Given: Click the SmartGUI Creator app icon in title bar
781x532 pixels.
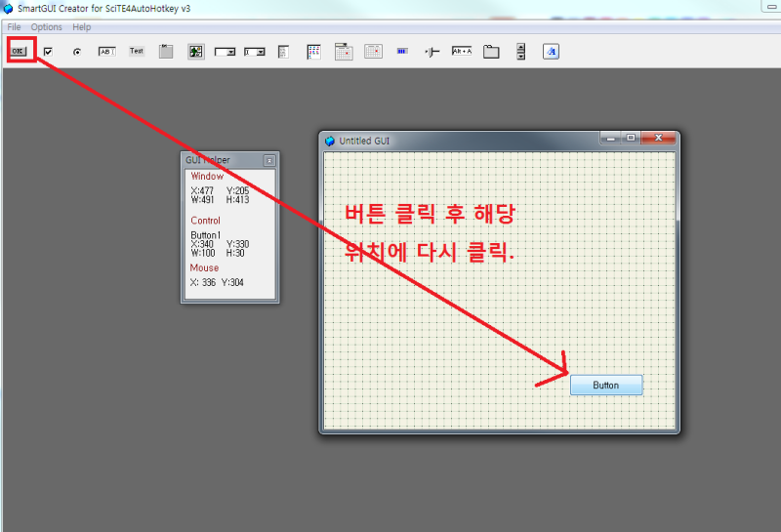Looking at the screenshot, I should [8, 9].
